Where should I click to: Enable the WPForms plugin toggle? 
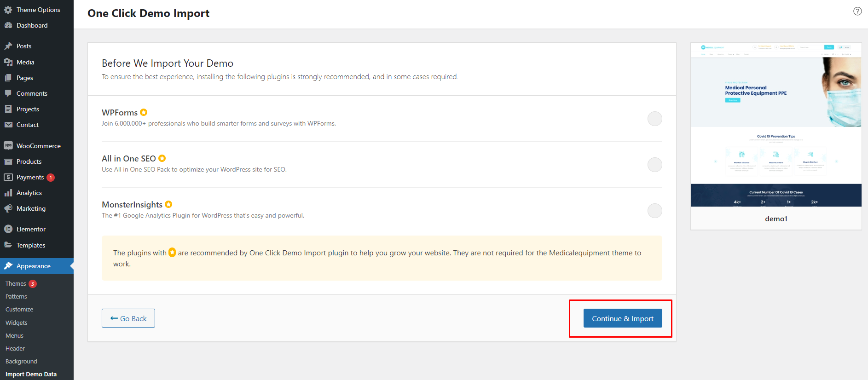(654, 119)
